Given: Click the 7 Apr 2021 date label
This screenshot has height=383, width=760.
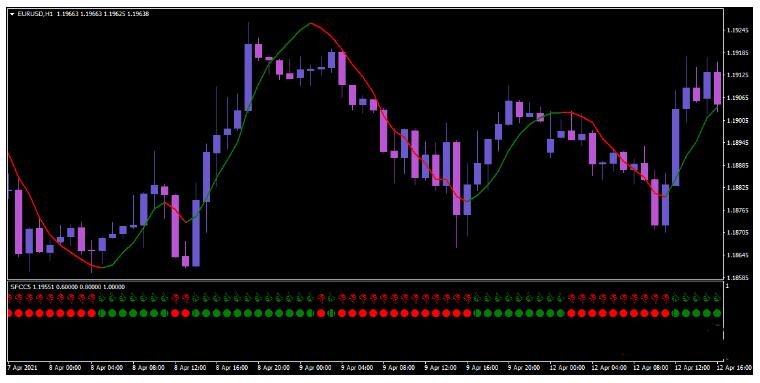Looking at the screenshot, I should (x=22, y=368).
